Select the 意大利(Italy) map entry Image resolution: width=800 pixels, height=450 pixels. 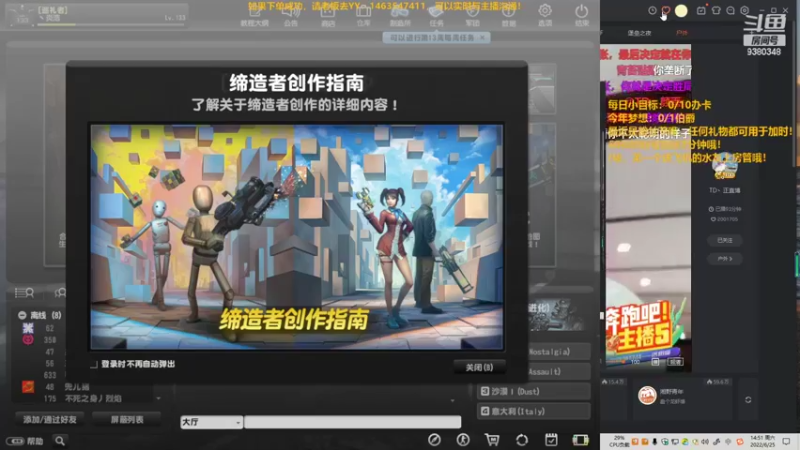click(x=534, y=411)
